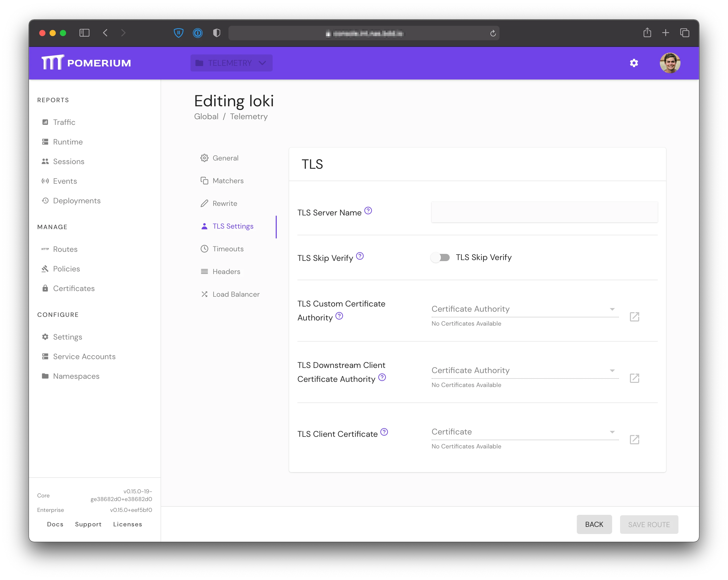
Task: Expand the TLS Client Certificate dropdown
Action: pyautogui.click(x=525, y=432)
